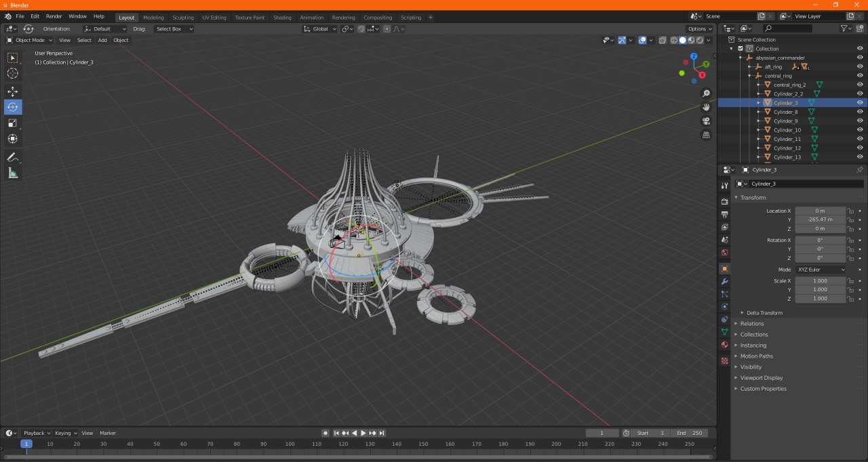Click the pan view hand icon

click(x=706, y=107)
